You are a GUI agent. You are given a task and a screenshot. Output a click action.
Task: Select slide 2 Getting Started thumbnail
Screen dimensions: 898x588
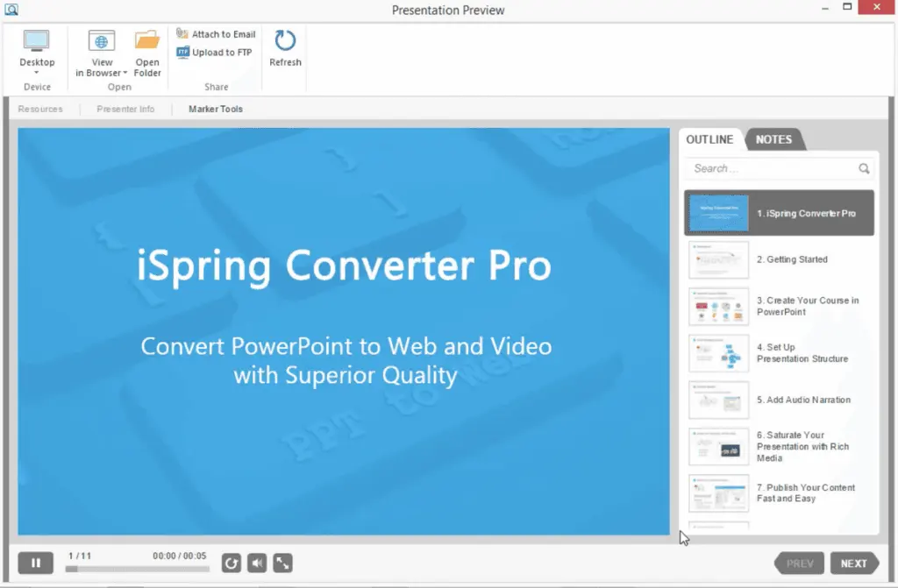(718, 259)
